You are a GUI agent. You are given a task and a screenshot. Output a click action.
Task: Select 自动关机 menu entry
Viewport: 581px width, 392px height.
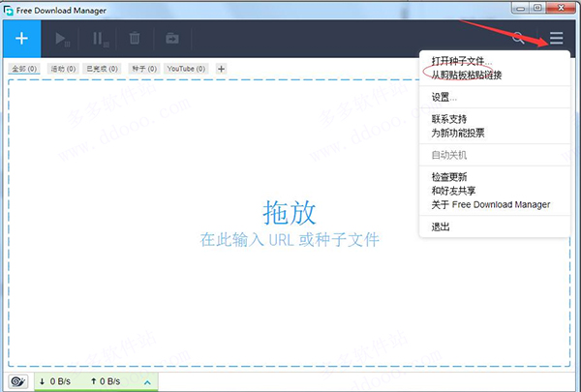coord(494,155)
